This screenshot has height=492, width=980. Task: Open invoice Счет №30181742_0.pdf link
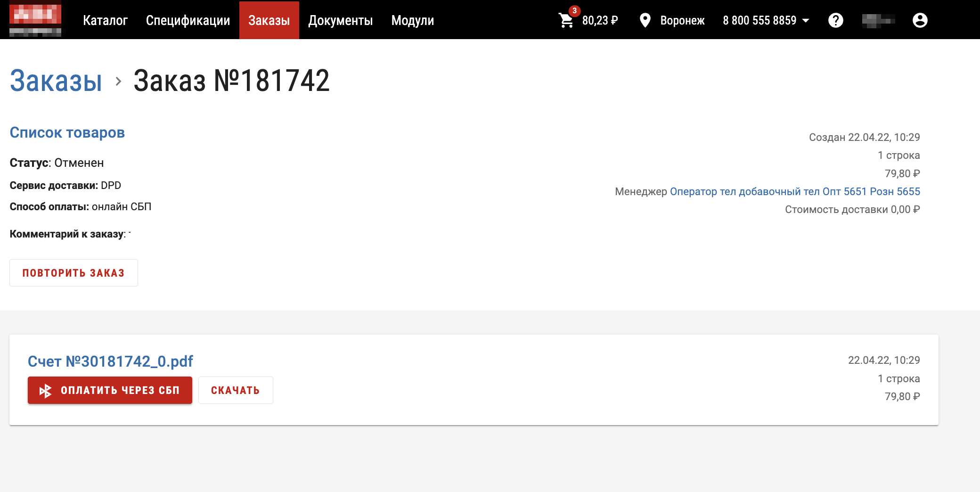110,361
